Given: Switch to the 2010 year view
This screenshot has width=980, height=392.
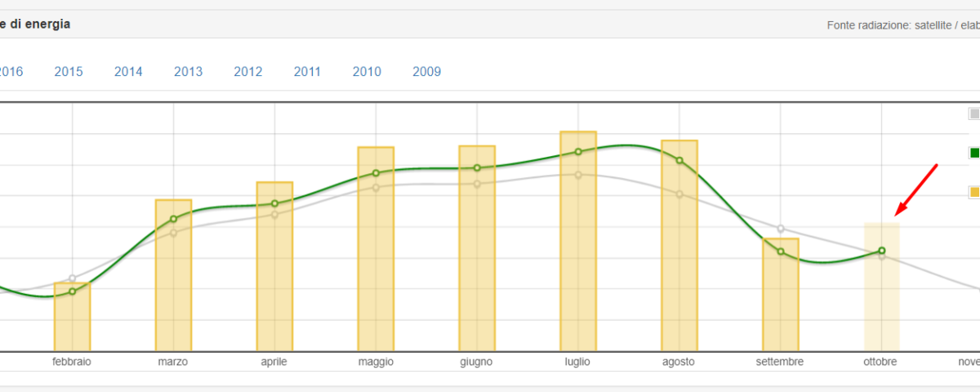Looking at the screenshot, I should click(367, 72).
